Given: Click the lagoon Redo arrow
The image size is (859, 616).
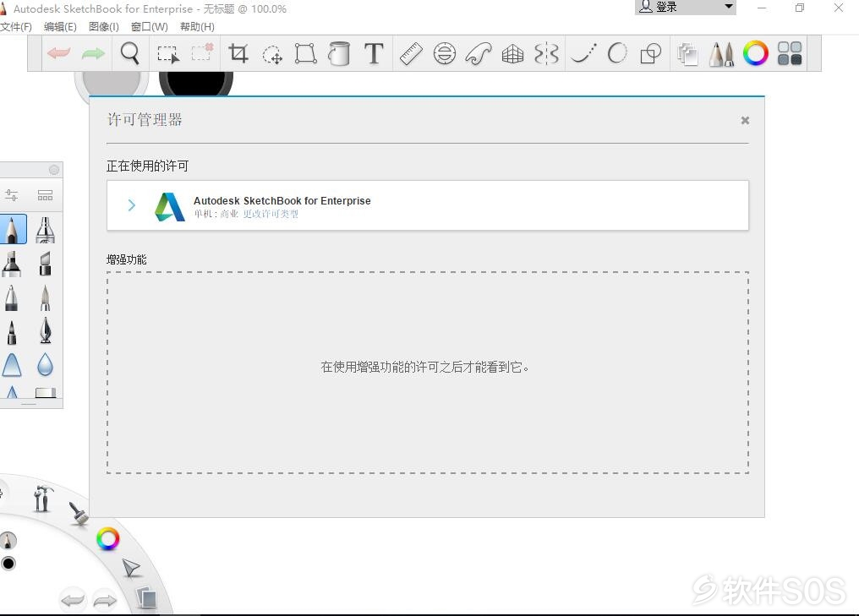Looking at the screenshot, I should click(x=105, y=601).
